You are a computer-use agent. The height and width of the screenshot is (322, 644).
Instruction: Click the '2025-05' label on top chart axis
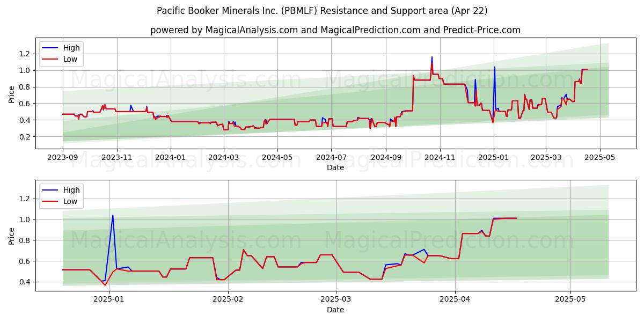(x=599, y=157)
